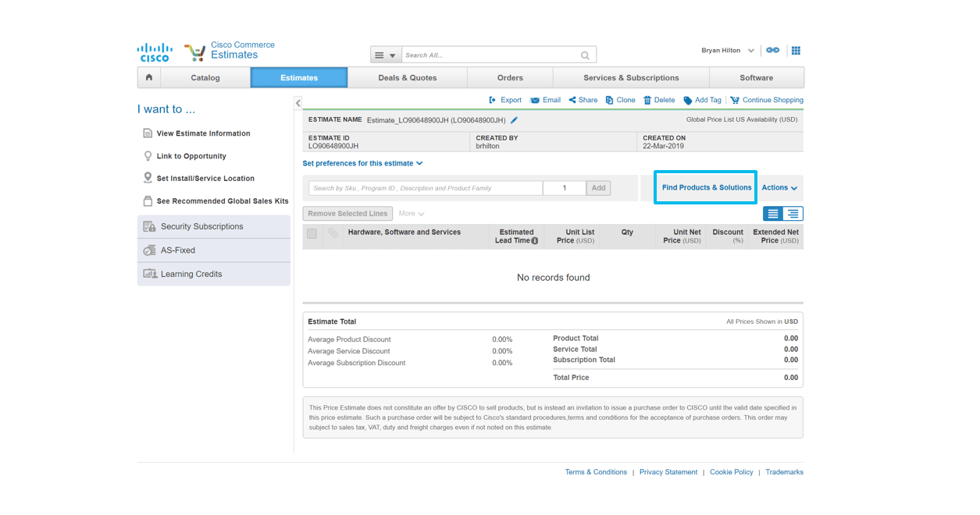Click the Add button
Viewport: 980px width, 515px height.
point(598,188)
